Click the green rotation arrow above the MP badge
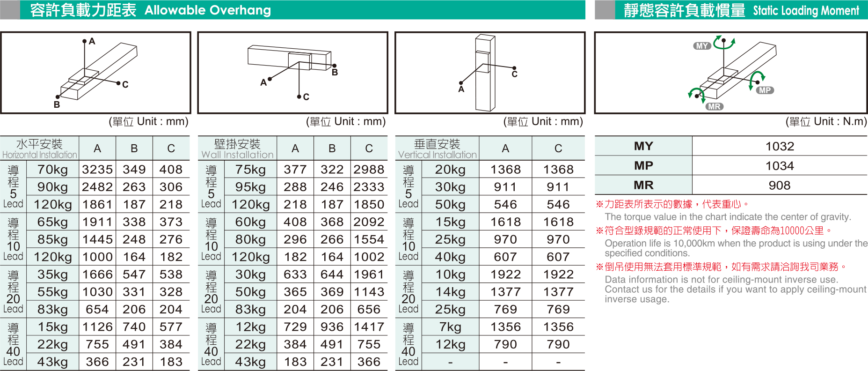Image resolution: width=868 pixels, height=371 pixels. (x=756, y=80)
